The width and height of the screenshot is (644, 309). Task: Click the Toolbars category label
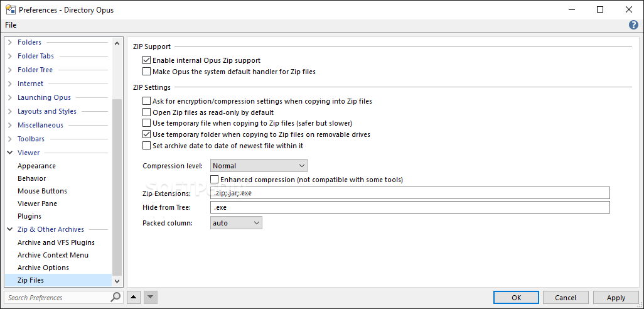point(31,139)
